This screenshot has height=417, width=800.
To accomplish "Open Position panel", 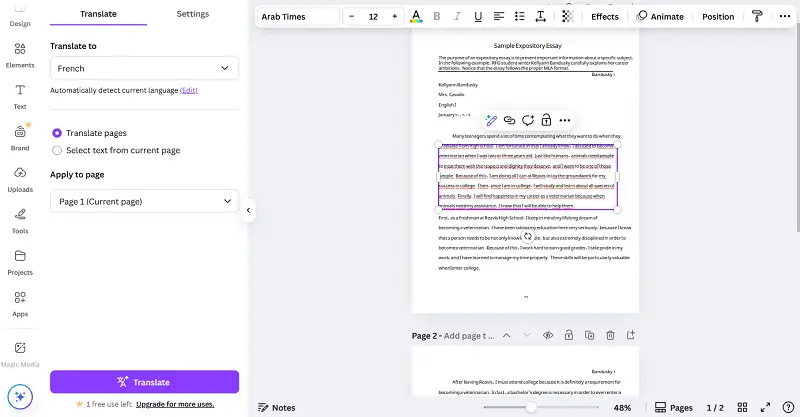I will [x=718, y=16].
